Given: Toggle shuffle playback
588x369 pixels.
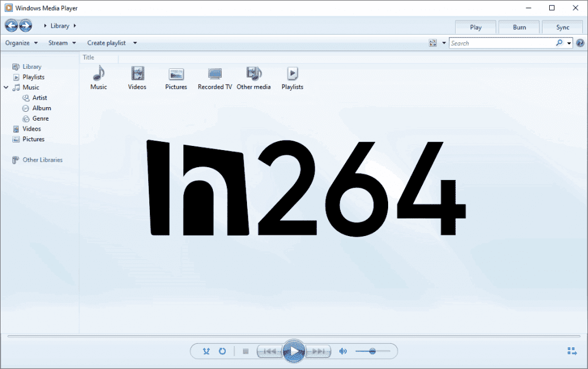Looking at the screenshot, I should (x=206, y=351).
